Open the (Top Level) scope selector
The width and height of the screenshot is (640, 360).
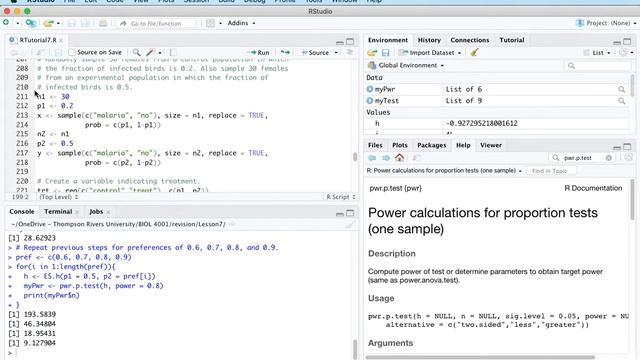tap(58, 197)
